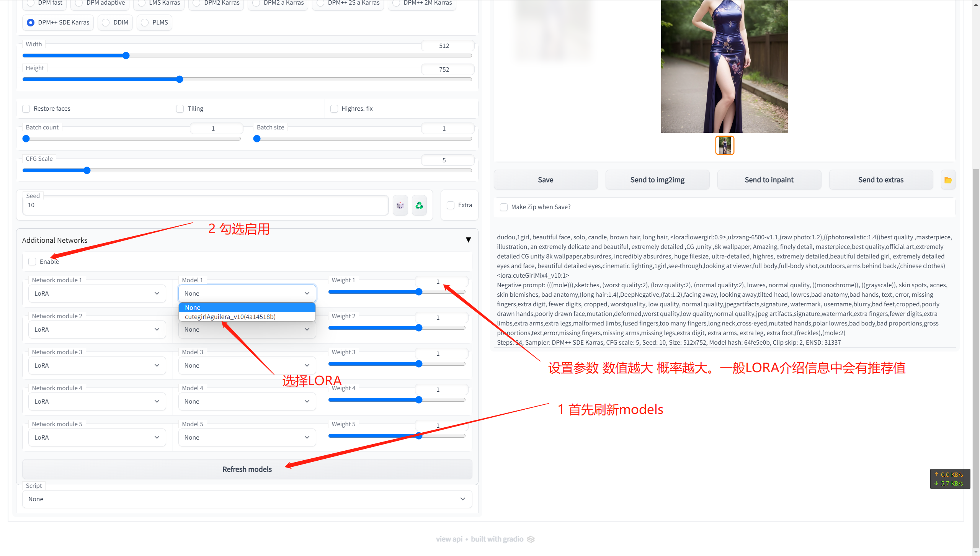Click the Seed input field
The width and height of the screenshot is (980, 556).
point(206,206)
